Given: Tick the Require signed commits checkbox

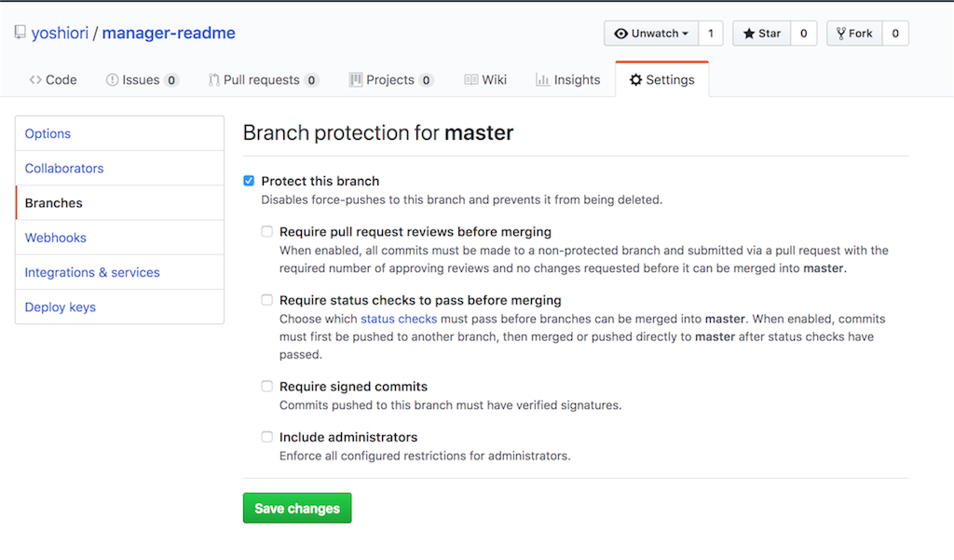Looking at the screenshot, I should [x=267, y=386].
